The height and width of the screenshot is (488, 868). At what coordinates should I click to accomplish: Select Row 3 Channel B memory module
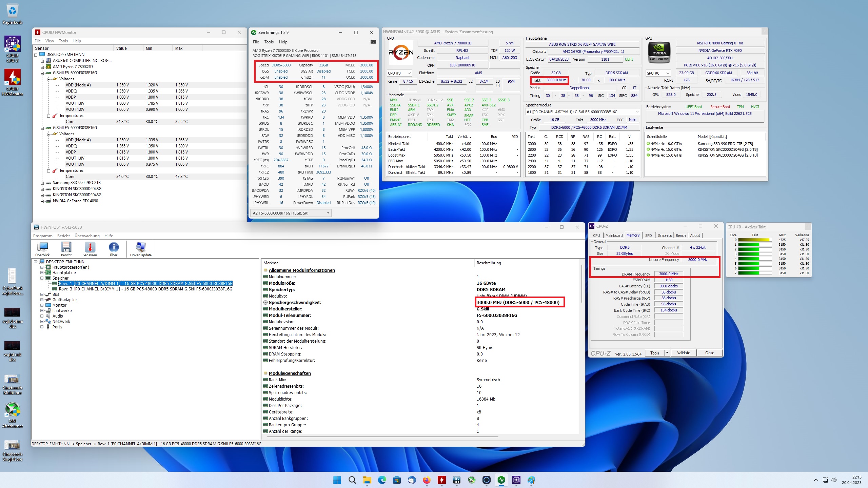pos(145,289)
